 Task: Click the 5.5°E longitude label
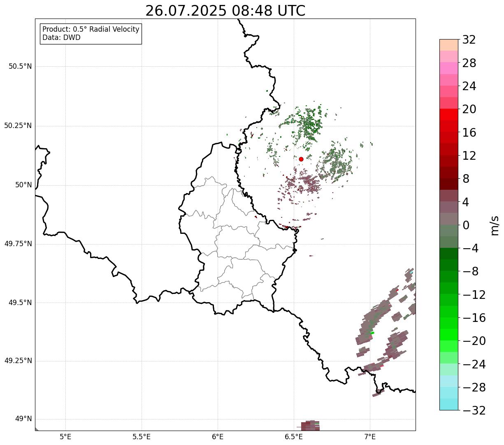point(142,436)
